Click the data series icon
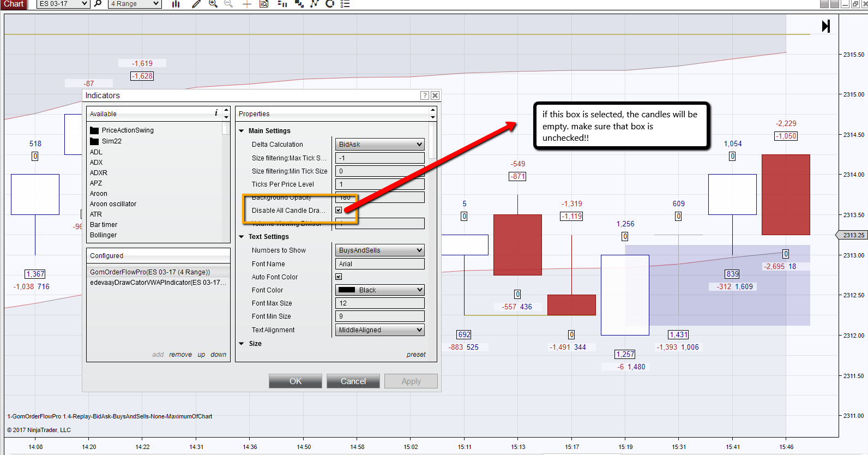The image size is (868, 455). 282,4
